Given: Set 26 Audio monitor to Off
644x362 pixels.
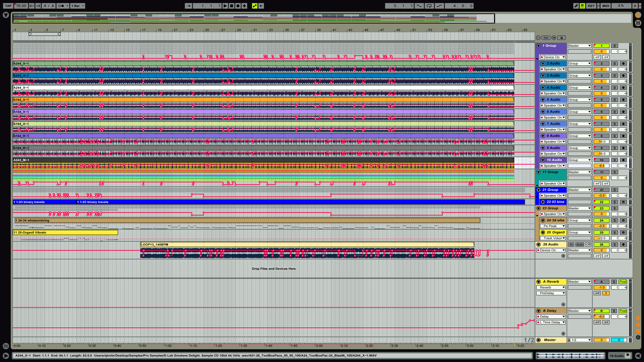Looking at the screenshot, I should point(588,245).
